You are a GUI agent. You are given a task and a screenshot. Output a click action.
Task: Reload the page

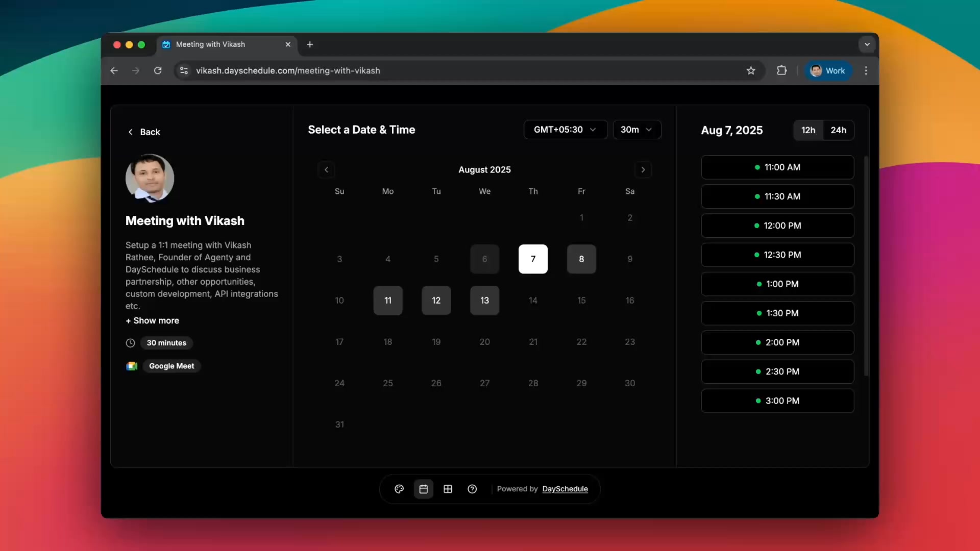pyautogui.click(x=158, y=70)
